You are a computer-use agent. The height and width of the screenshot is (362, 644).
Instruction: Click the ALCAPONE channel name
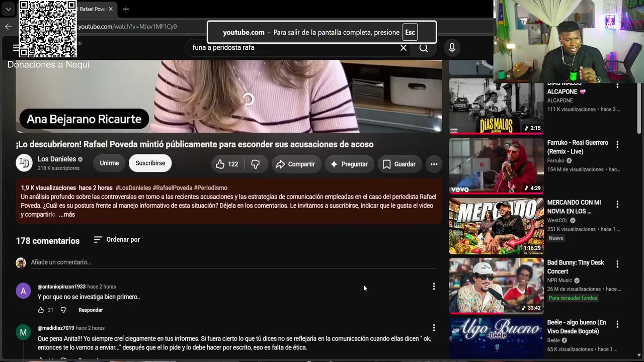tap(560, 101)
